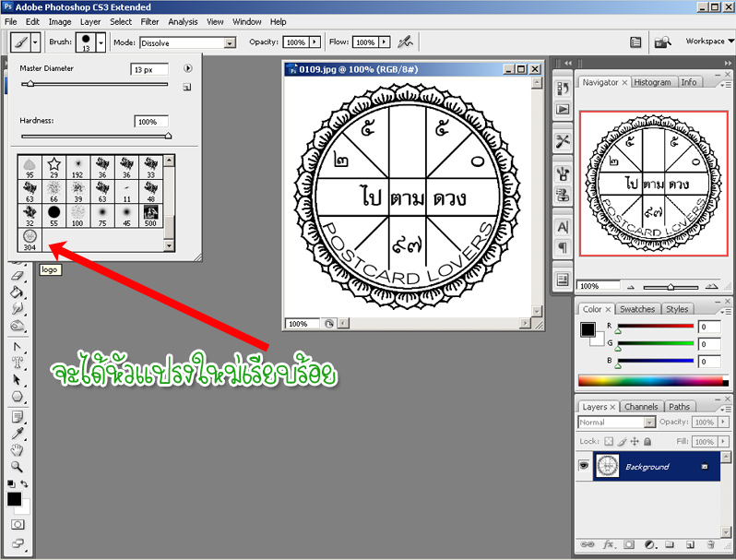Image resolution: width=736 pixels, height=560 pixels.
Task: Switch to the Paths tab
Action: point(679,407)
